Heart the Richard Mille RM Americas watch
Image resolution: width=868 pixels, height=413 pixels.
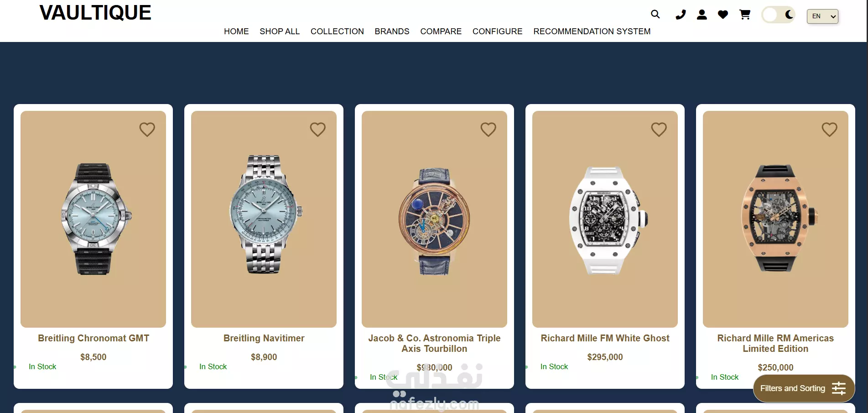(x=830, y=130)
